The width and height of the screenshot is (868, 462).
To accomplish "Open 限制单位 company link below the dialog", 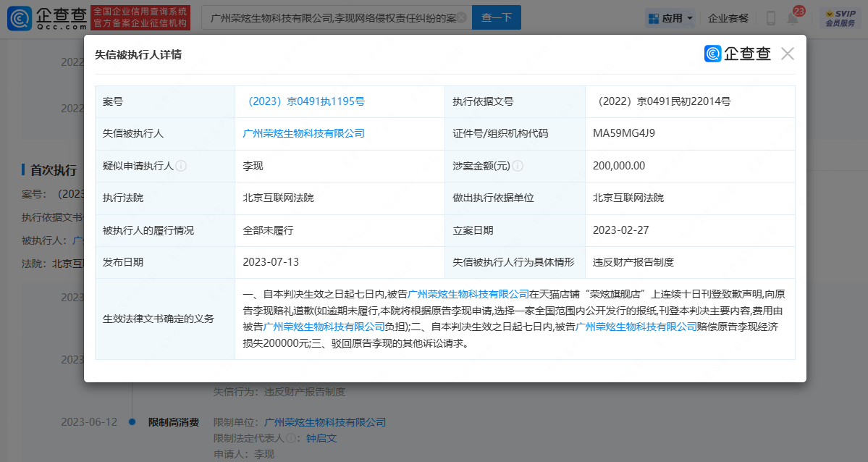I will click(x=325, y=422).
